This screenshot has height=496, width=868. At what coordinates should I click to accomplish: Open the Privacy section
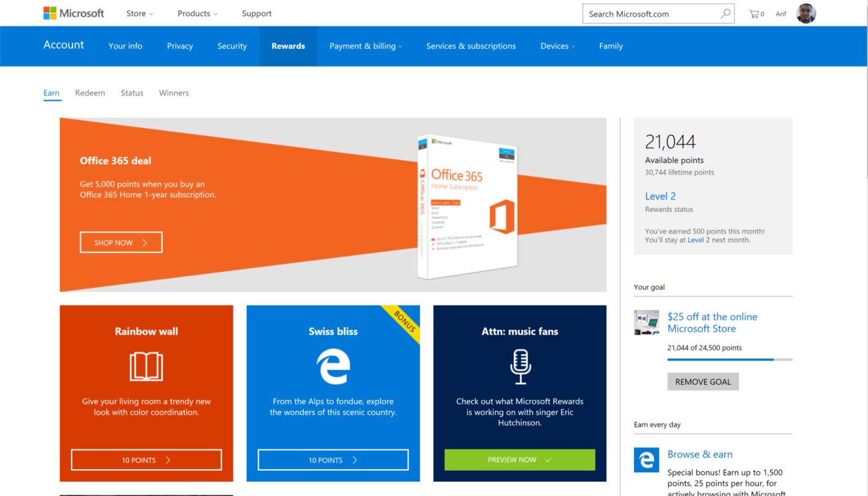[x=180, y=46]
